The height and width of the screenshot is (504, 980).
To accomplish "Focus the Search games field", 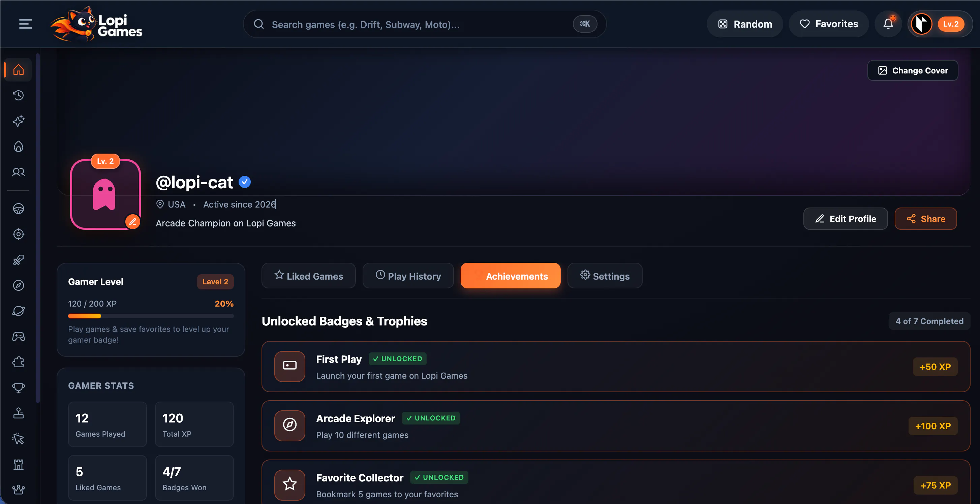I will [x=424, y=24].
